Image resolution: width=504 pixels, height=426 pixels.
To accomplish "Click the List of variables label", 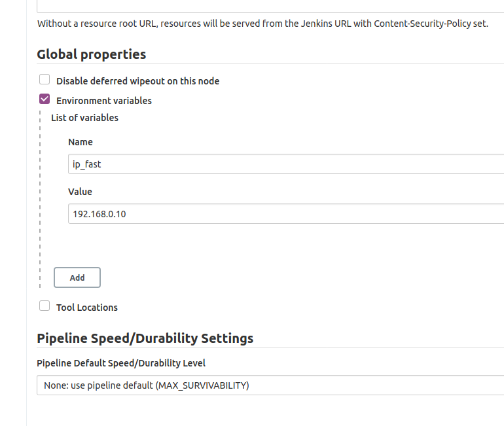I will [84, 118].
